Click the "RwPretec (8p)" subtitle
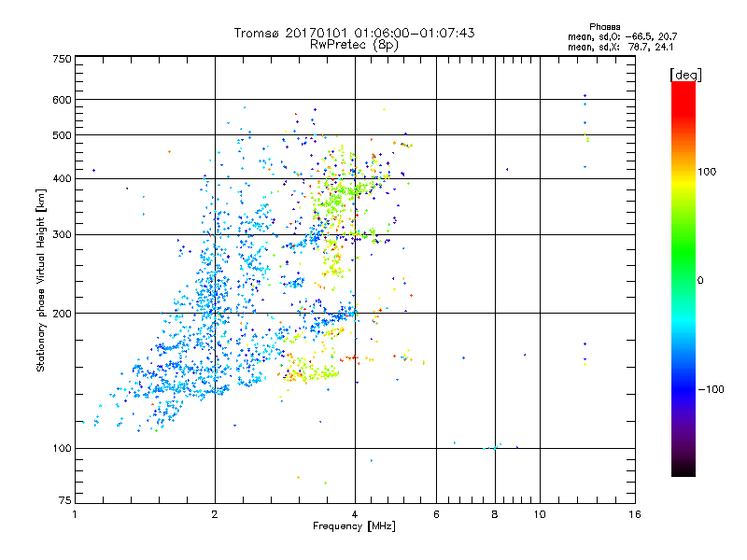747x560 pixels. pos(354,45)
